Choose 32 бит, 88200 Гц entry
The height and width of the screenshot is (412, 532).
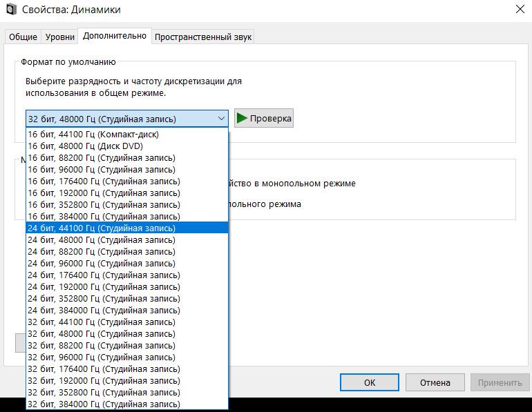pos(127,346)
